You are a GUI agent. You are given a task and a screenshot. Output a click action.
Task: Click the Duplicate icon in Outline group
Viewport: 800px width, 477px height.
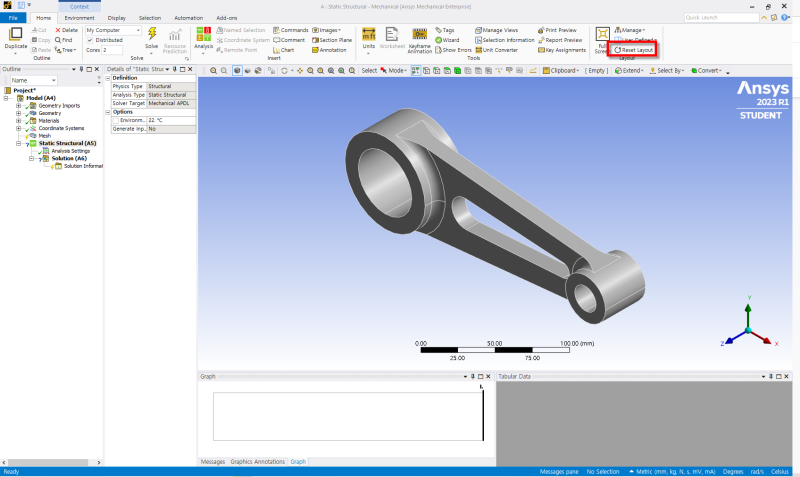tap(16, 34)
